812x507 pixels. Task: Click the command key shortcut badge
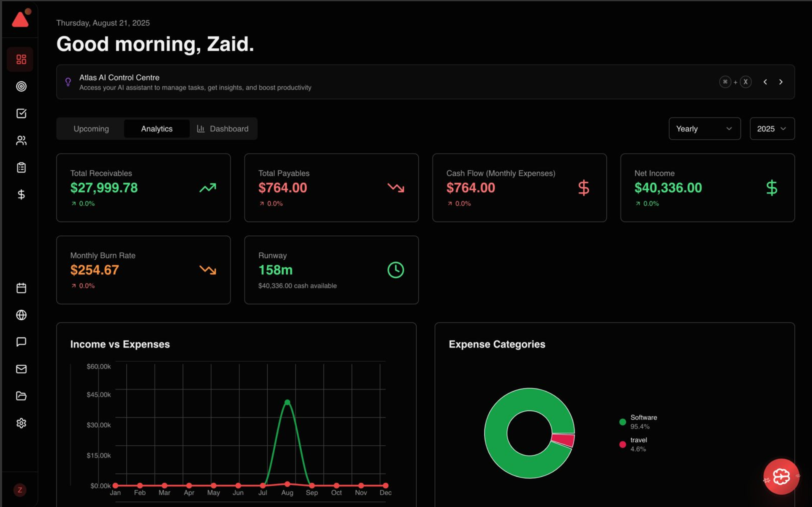725,82
